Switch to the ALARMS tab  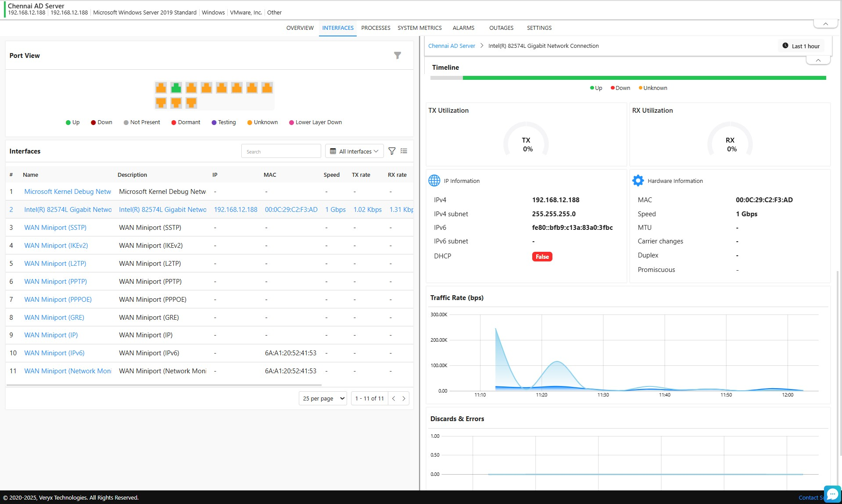coord(463,28)
